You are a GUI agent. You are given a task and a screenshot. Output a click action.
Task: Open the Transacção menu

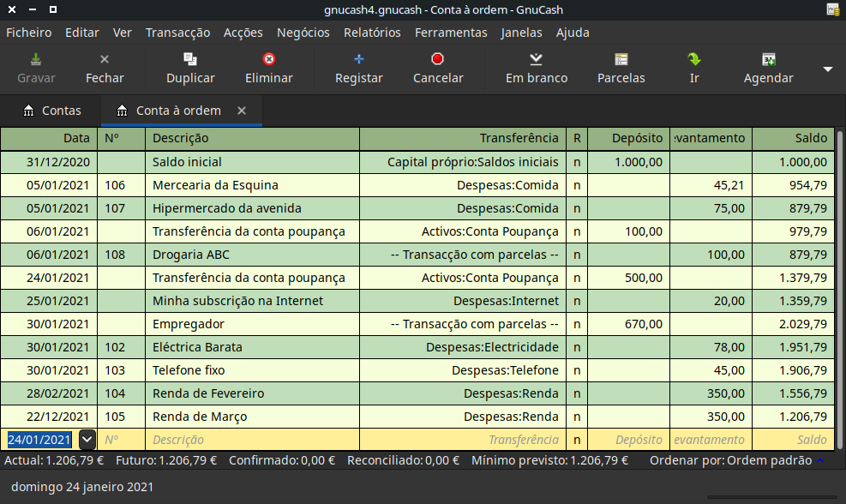(x=177, y=33)
